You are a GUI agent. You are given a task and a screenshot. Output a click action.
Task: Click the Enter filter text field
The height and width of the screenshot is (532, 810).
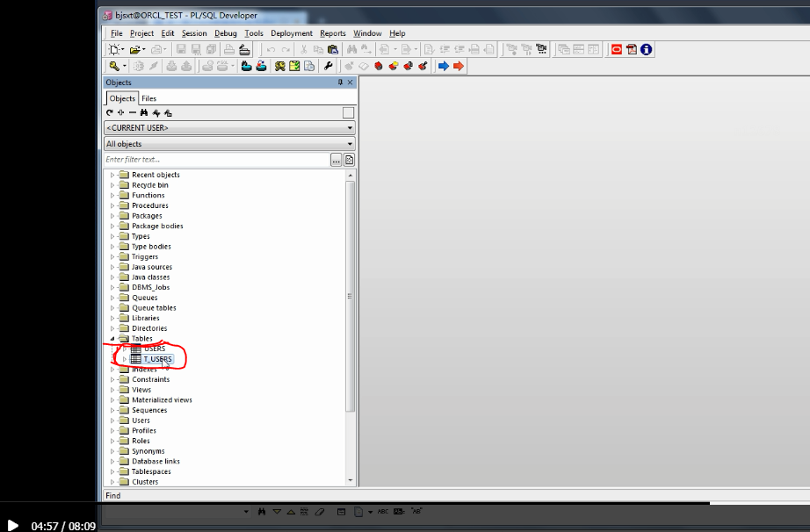pyautogui.click(x=216, y=160)
